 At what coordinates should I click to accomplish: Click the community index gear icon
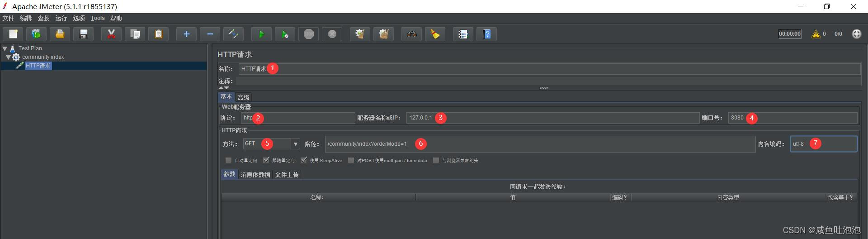pyautogui.click(x=16, y=57)
